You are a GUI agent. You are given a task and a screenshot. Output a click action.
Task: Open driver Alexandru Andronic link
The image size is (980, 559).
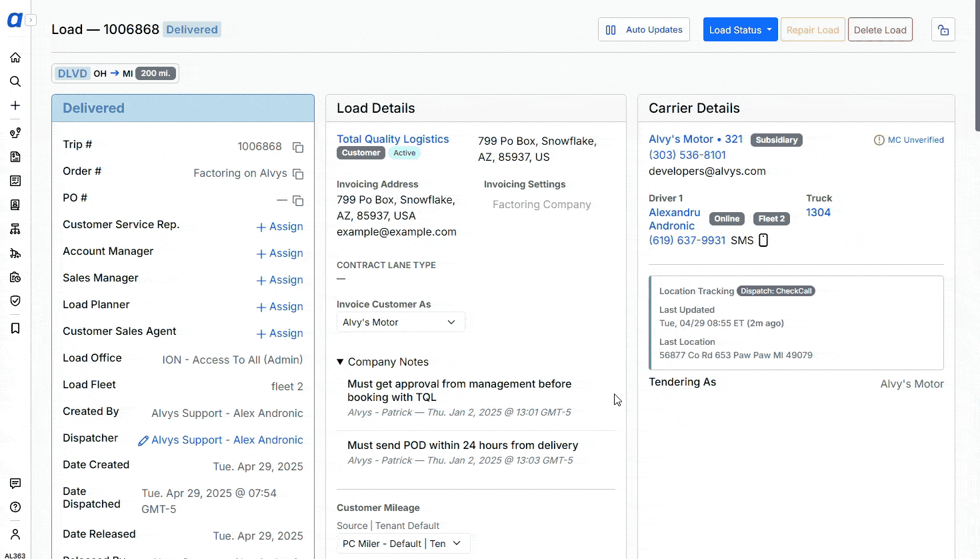(675, 219)
